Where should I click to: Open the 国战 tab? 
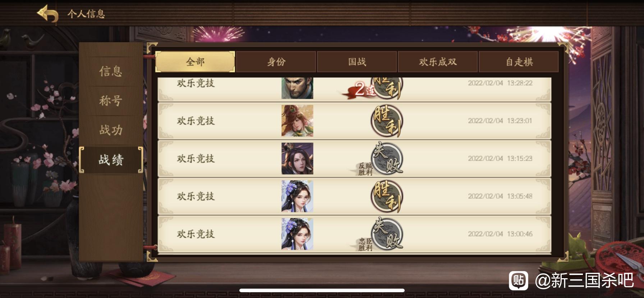coord(357,62)
